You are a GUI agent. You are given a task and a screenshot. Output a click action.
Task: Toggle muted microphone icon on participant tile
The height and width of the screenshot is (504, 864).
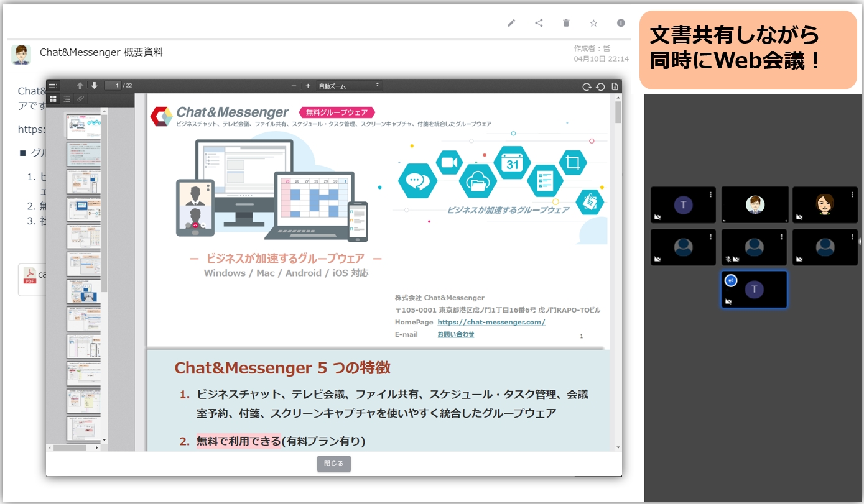coord(728,259)
